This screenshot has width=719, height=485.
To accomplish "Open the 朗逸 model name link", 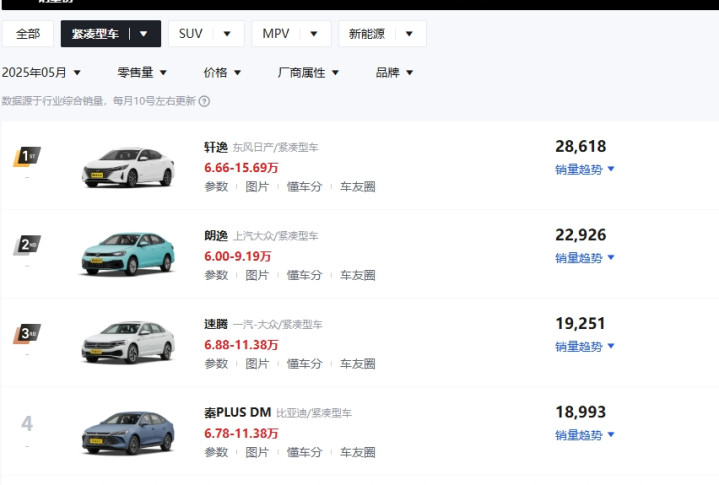I will tap(216, 236).
